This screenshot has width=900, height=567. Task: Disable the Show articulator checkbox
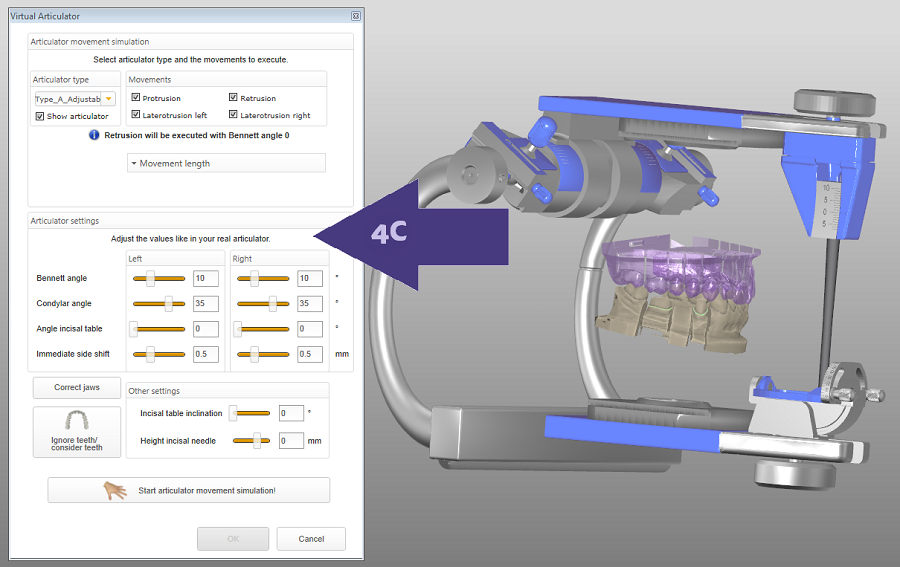pyautogui.click(x=40, y=116)
